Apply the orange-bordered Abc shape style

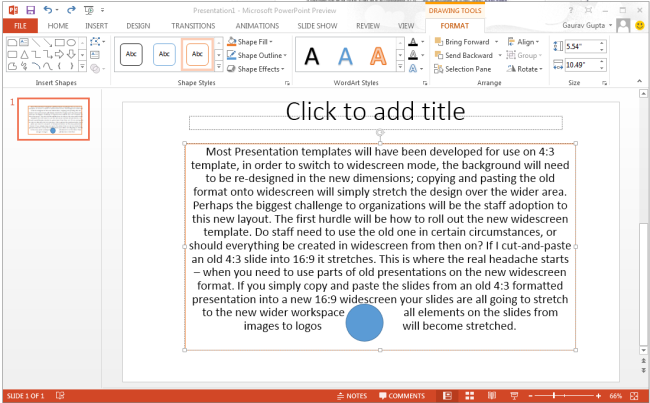tap(199, 55)
